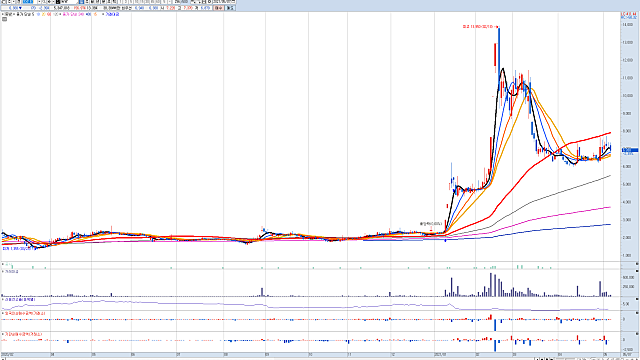Click the blue disk save icon in top toolbar
This screenshot has height=360, width=640.
tap(81, 2)
